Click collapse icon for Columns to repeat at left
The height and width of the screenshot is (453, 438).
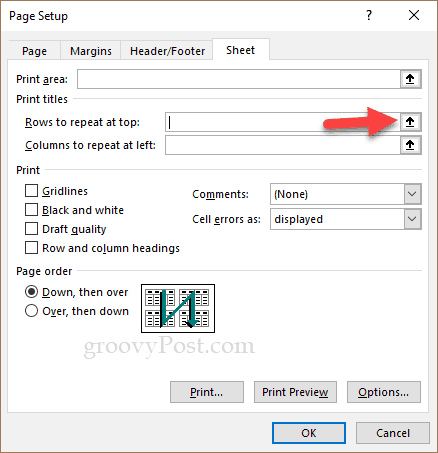410,145
